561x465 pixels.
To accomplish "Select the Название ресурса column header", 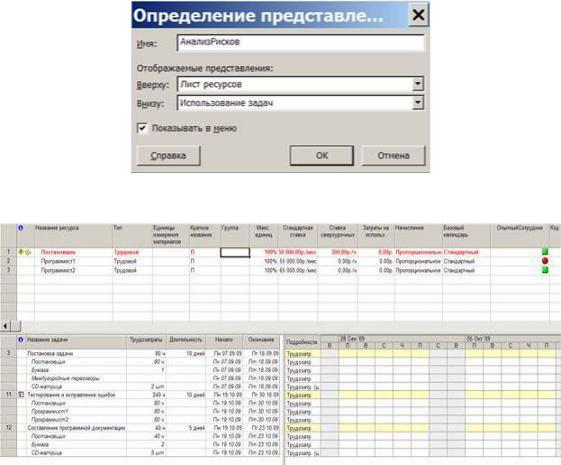I will click(x=73, y=236).
